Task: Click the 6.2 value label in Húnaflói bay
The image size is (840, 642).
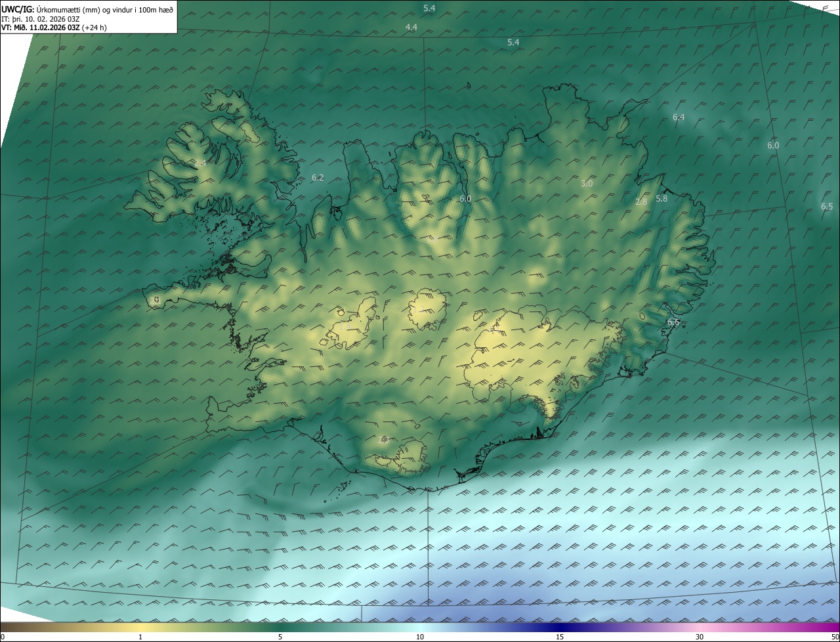Action: pos(318,177)
